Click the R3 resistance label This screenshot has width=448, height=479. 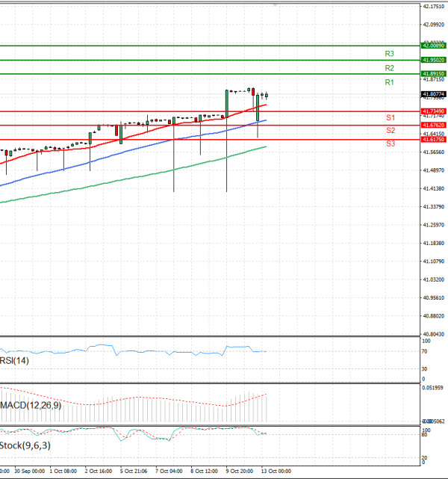coord(389,54)
